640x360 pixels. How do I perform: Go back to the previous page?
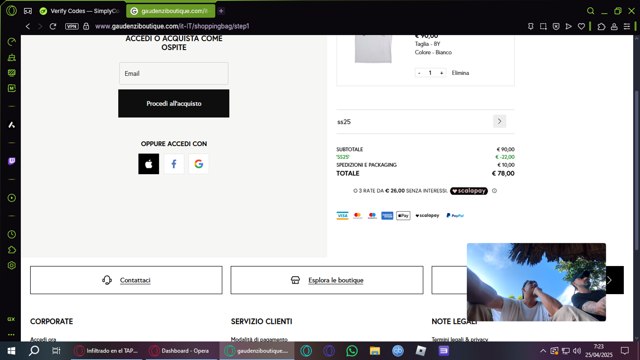[27, 27]
